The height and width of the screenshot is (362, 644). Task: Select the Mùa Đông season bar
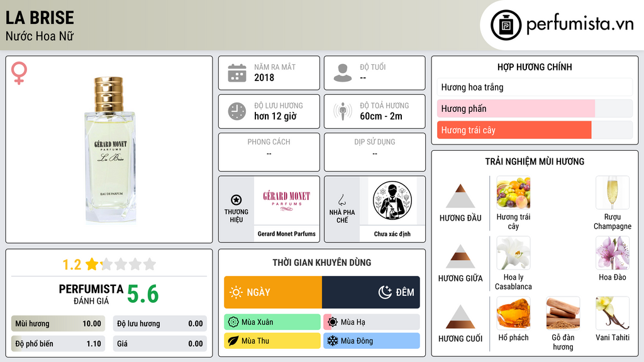(x=372, y=341)
